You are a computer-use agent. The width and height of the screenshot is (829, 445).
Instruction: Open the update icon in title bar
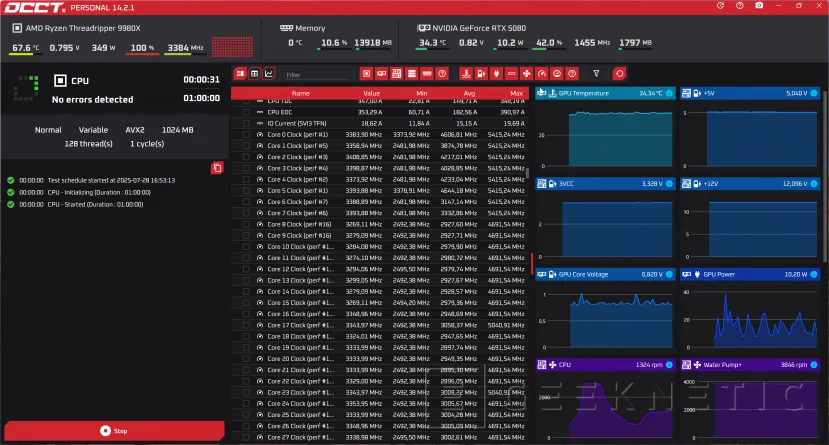pos(720,6)
